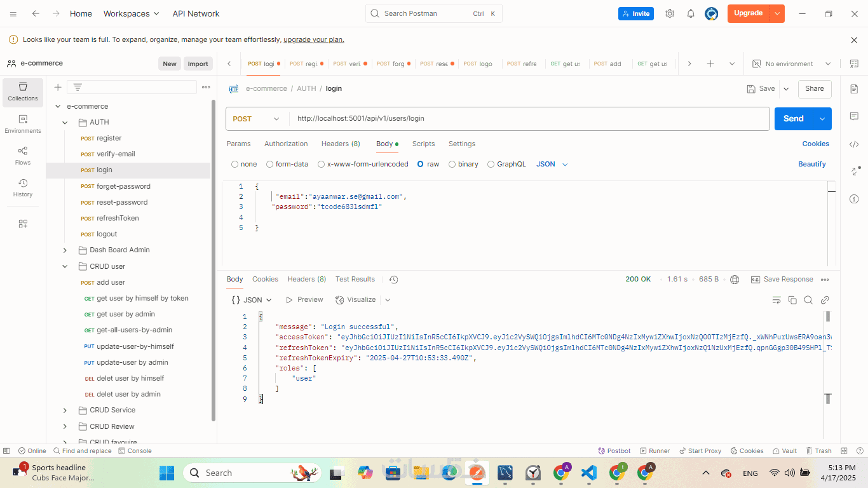Open the request Settings tab

462,144
